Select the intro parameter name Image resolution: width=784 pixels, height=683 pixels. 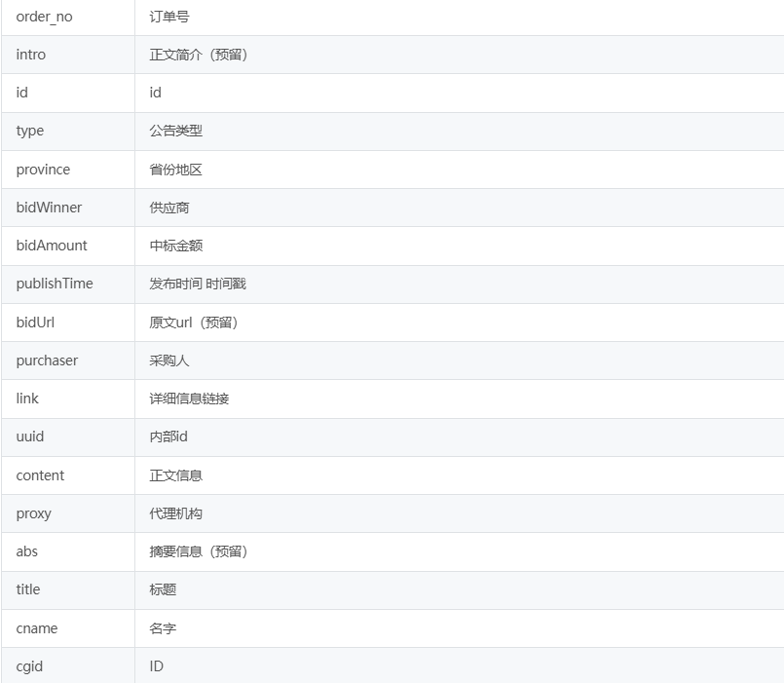pyautogui.click(x=31, y=55)
